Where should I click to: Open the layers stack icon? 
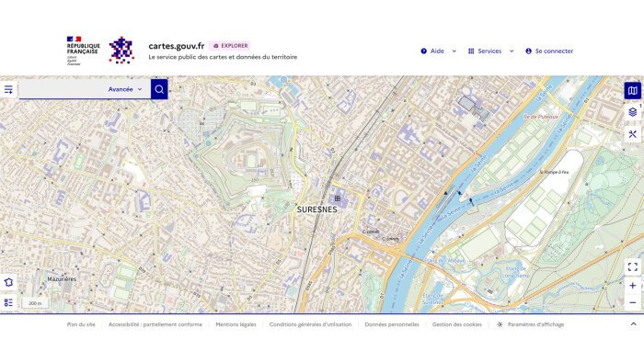[633, 112]
